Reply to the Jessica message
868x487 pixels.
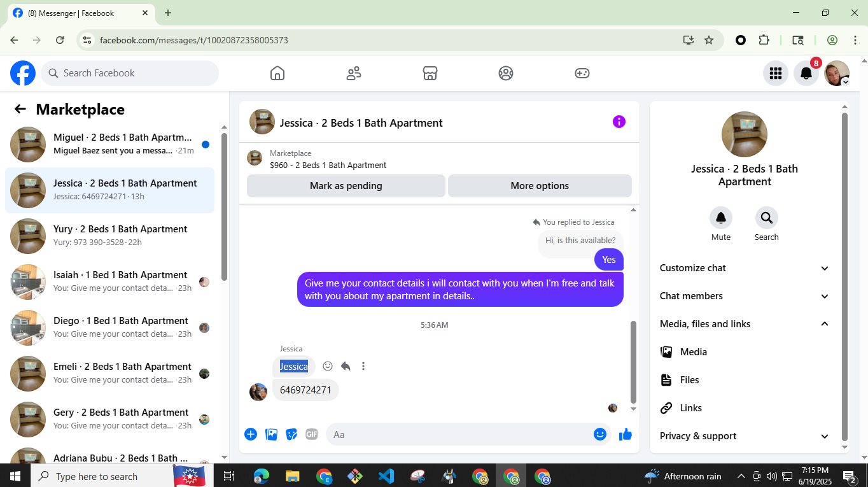(346, 366)
